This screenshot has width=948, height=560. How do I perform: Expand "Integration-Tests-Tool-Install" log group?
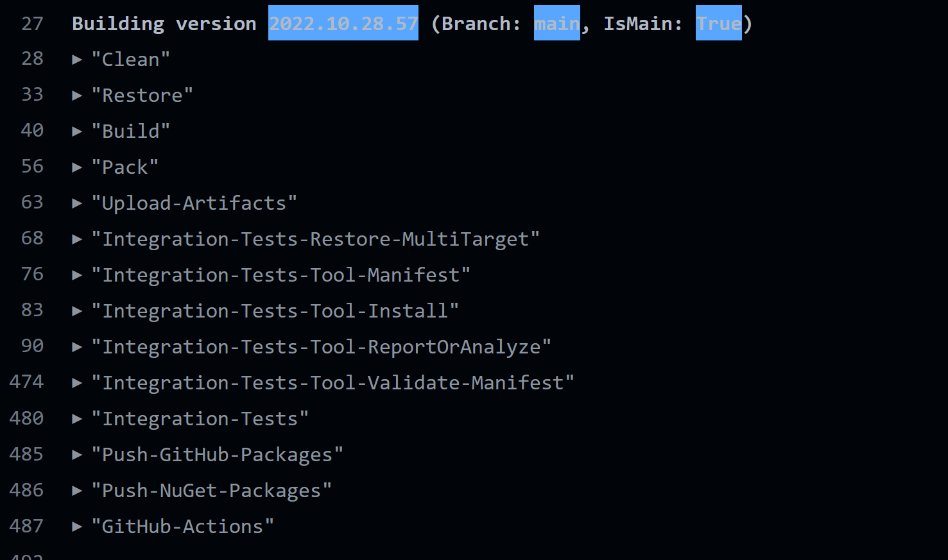click(77, 311)
